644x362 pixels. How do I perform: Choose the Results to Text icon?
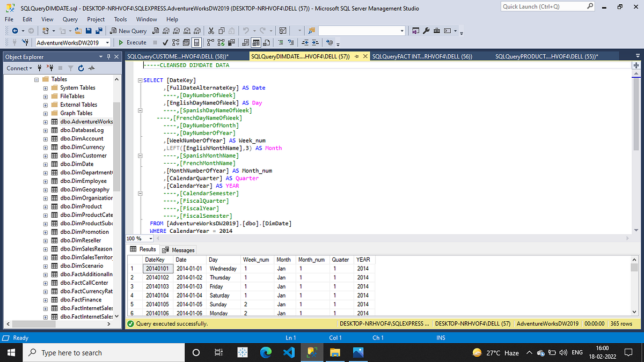[x=245, y=42]
